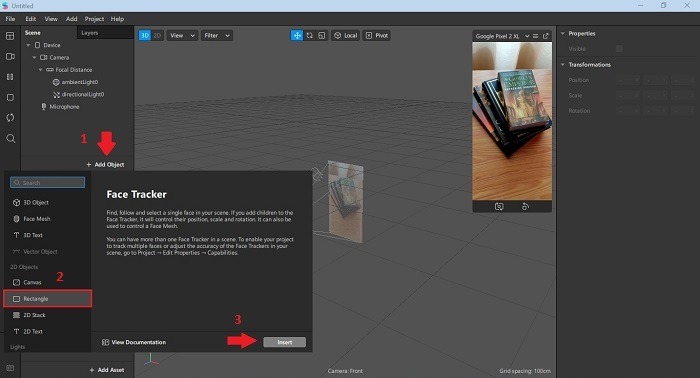Open the Project menu
This screenshot has height=378, width=700.
(x=94, y=19)
